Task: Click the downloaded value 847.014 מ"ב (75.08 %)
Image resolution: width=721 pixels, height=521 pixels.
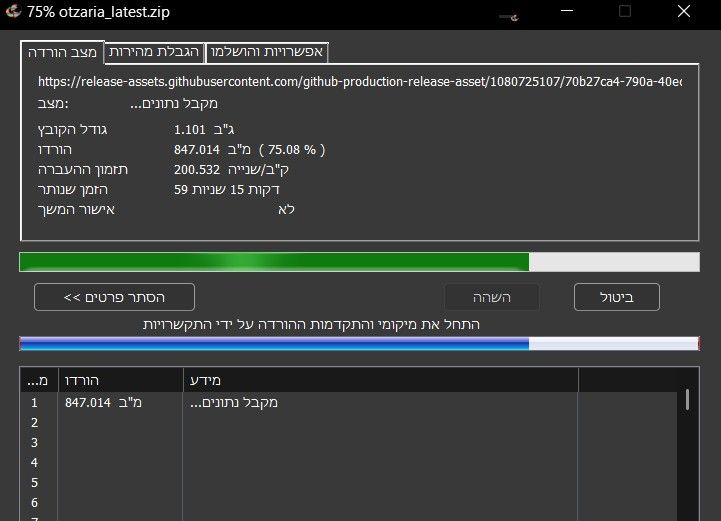Action: (x=250, y=150)
